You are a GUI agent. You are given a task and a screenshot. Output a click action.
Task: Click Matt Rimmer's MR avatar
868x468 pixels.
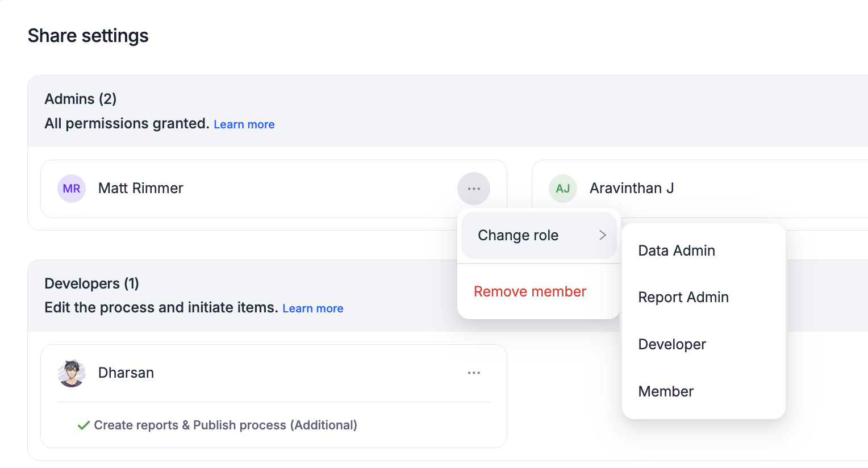click(72, 189)
